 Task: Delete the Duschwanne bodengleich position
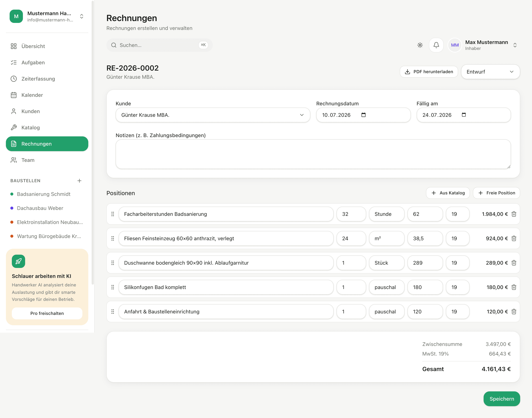click(x=514, y=263)
